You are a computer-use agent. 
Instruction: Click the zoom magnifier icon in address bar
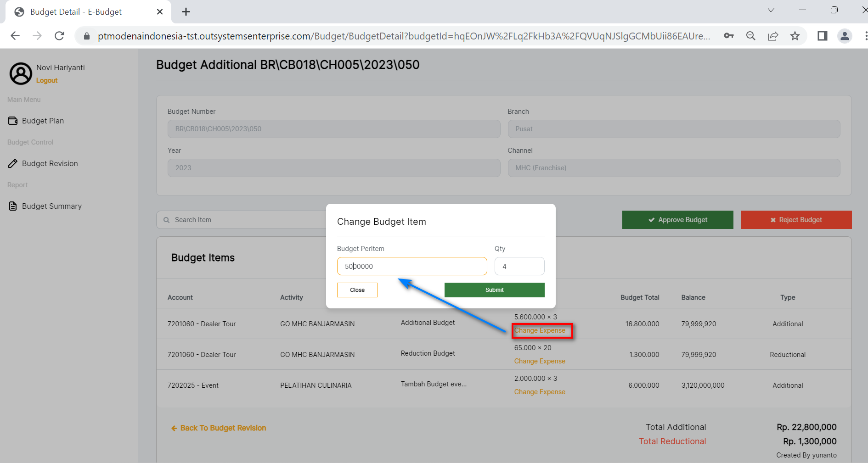point(751,36)
